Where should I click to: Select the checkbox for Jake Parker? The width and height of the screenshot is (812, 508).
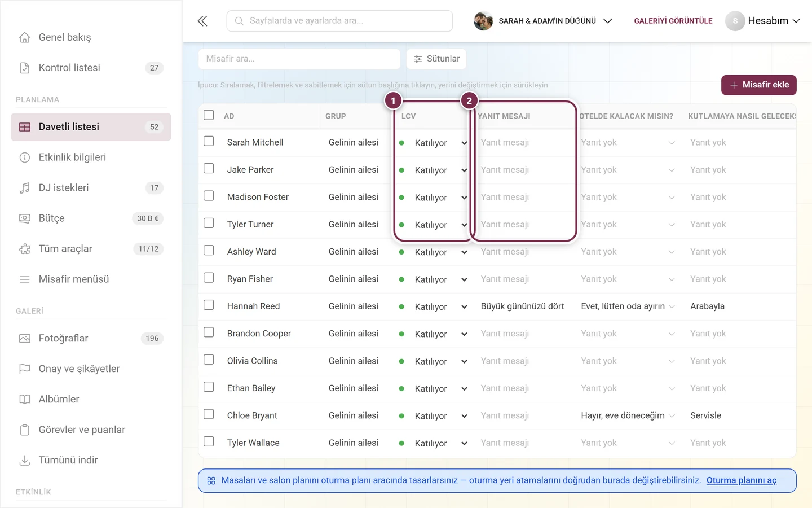[209, 168]
